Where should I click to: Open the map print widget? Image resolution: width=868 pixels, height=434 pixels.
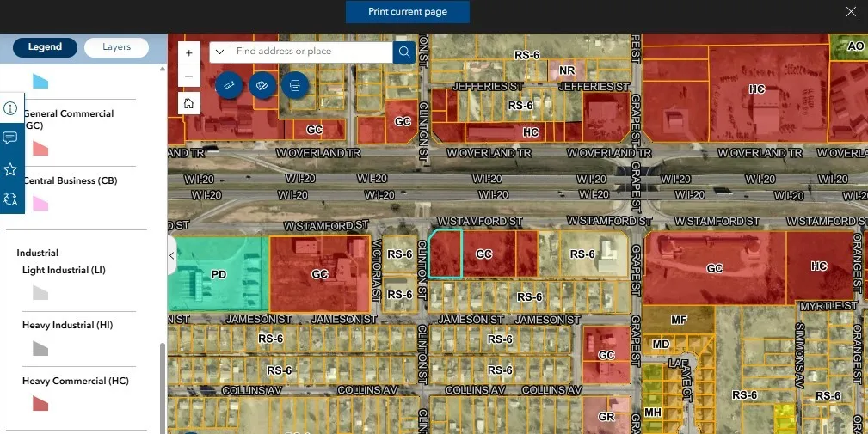(x=295, y=85)
